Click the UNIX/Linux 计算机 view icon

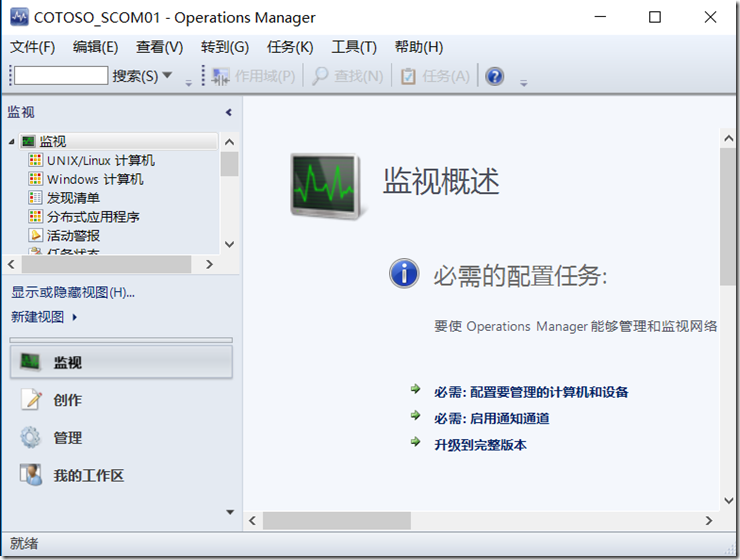point(35,160)
